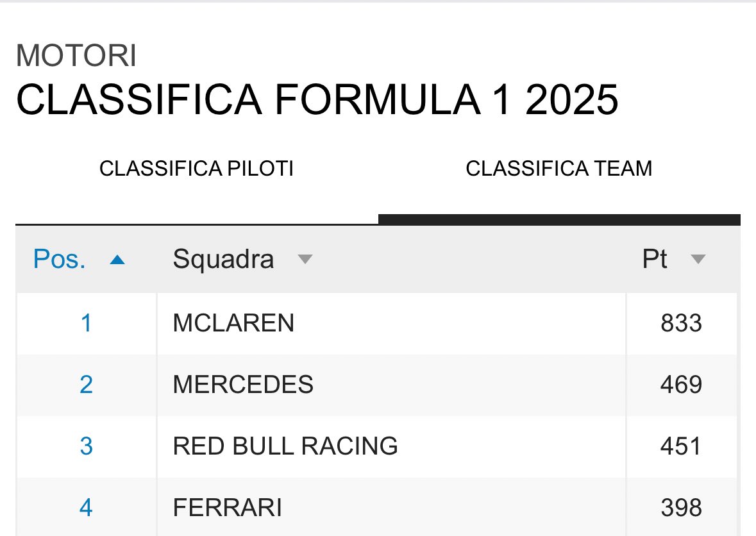Click Ferrari's 398 points value

pos(681,508)
